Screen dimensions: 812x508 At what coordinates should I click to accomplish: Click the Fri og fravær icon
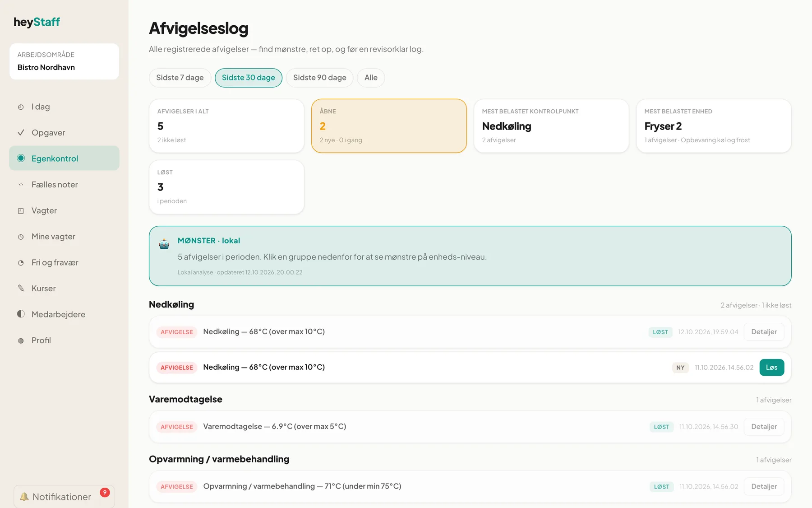(x=21, y=263)
